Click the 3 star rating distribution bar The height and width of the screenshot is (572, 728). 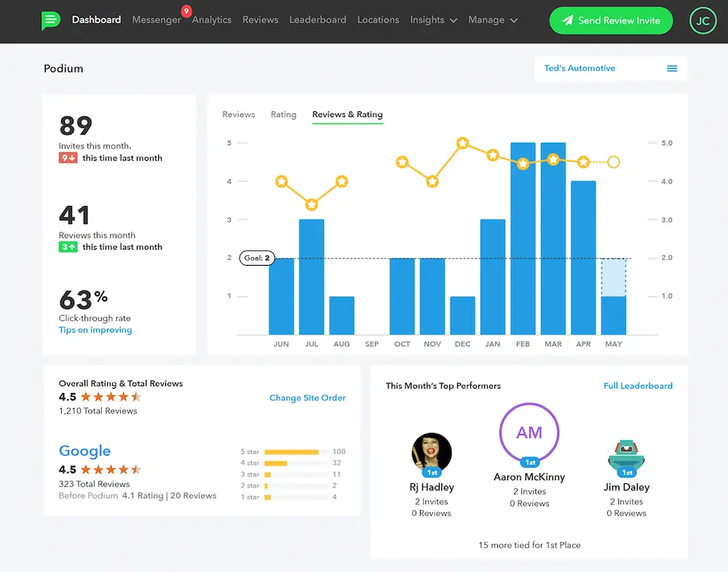[x=296, y=474]
